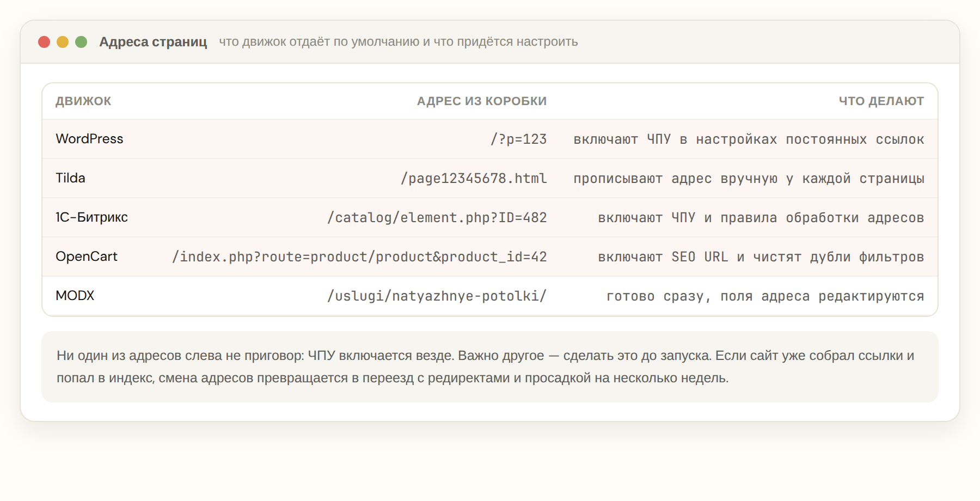The height and width of the screenshot is (501, 980).
Task: Click "готово сразу, поля адреса редактируются"
Action: click(x=765, y=296)
